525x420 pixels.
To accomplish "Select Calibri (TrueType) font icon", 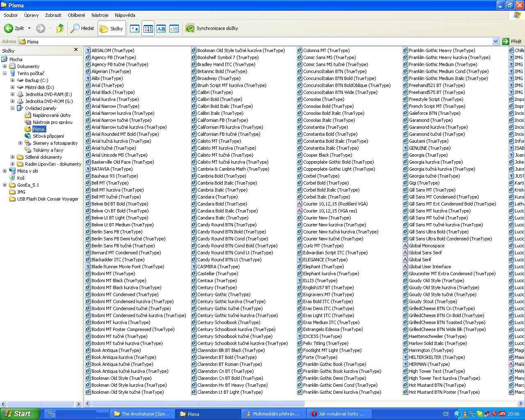I will coord(194,92).
